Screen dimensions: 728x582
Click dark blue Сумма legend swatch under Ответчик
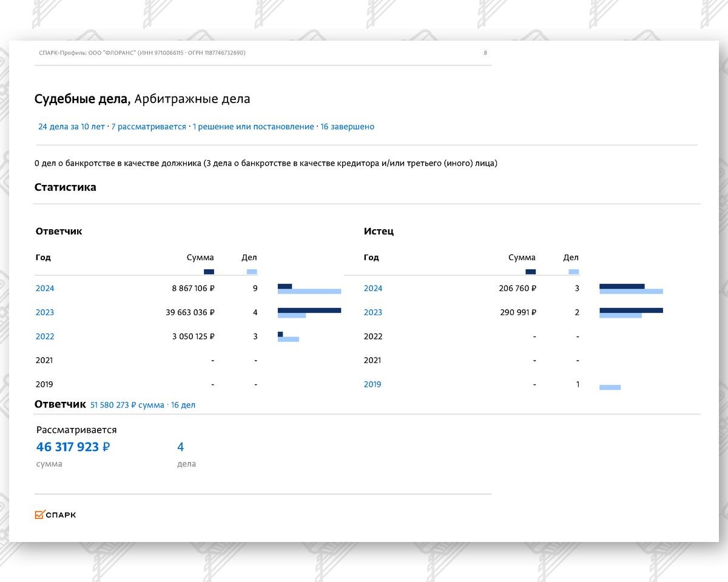209,272
